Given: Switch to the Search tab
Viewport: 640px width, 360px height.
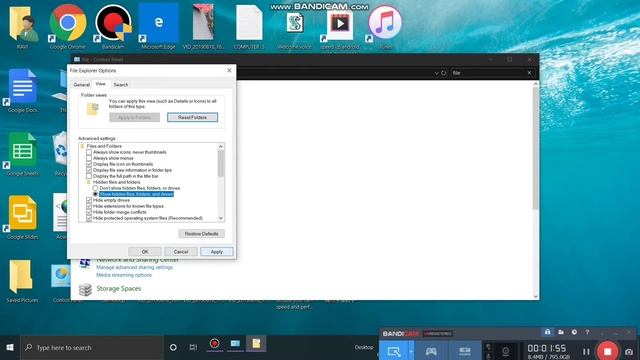Looking at the screenshot, I should (120, 84).
